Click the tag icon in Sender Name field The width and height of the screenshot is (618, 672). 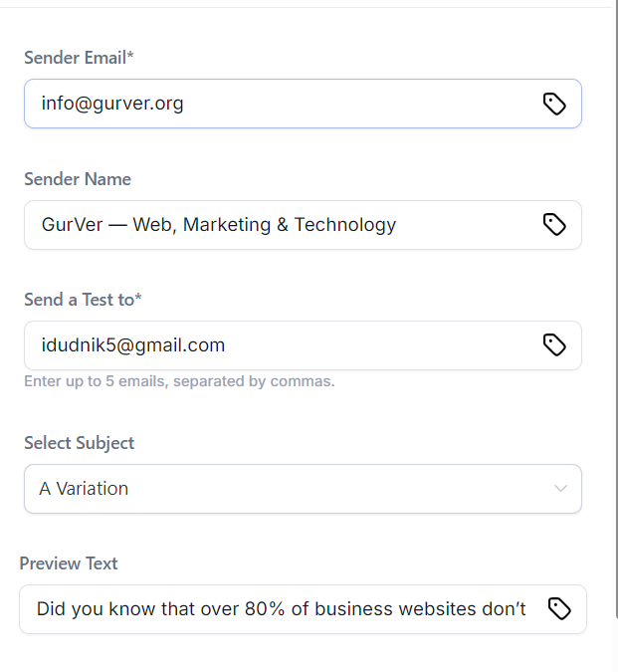pyautogui.click(x=554, y=225)
